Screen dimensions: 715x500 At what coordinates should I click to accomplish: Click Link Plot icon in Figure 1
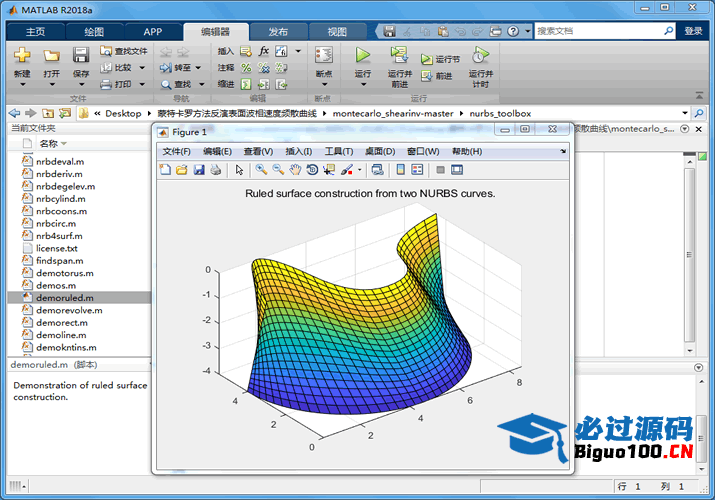tap(378, 170)
